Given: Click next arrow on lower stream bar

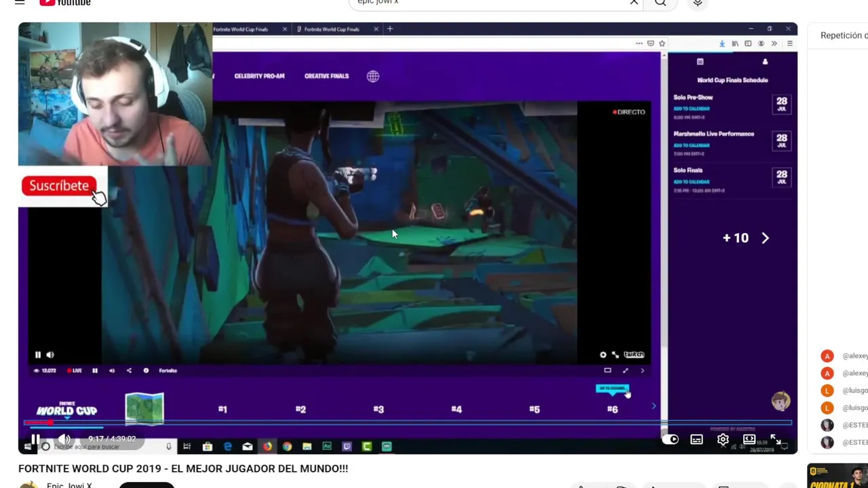Looking at the screenshot, I should point(642,371).
